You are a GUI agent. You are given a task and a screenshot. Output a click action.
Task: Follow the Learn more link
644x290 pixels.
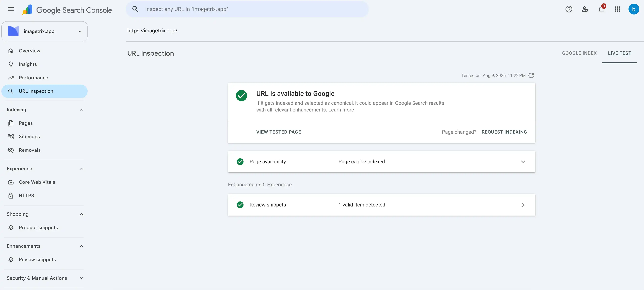click(341, 110)
